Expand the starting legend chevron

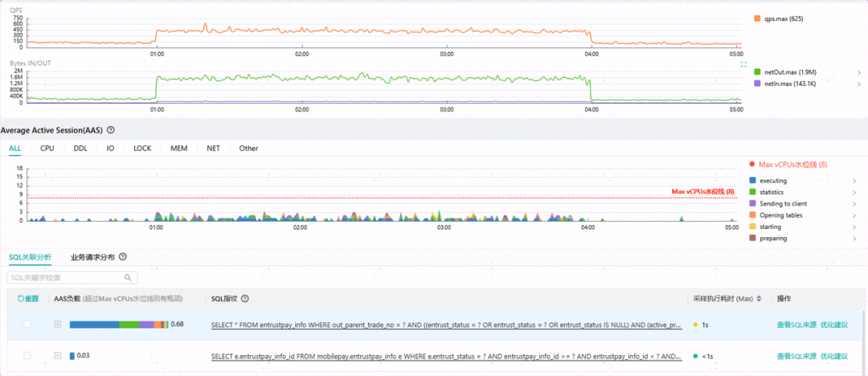(x=855, y=227)
